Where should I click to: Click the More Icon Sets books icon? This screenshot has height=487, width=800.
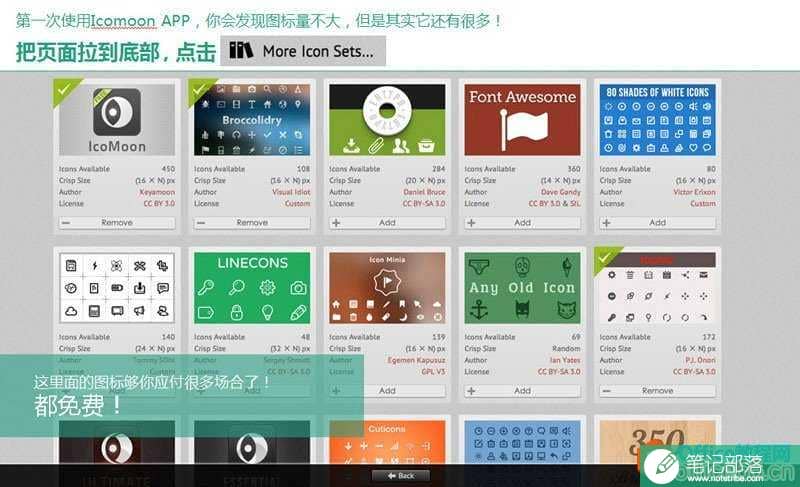tap(241, 50)
